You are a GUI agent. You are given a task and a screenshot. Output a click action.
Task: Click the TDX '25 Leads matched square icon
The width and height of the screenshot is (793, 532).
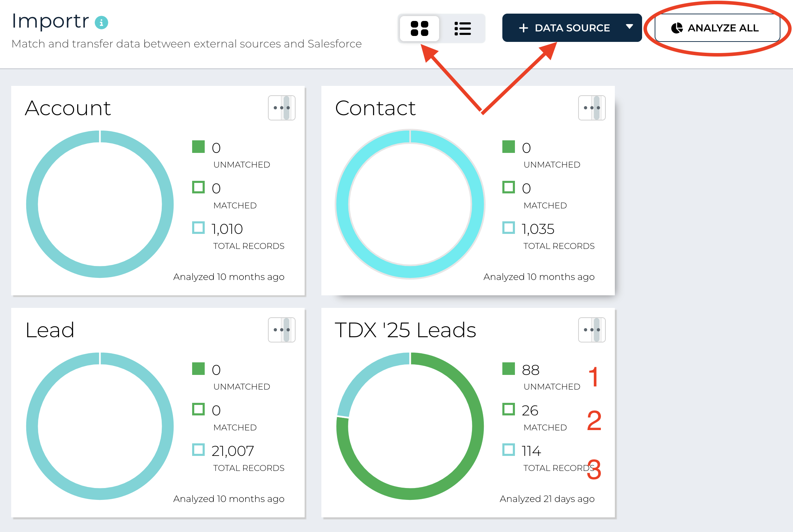508,409
